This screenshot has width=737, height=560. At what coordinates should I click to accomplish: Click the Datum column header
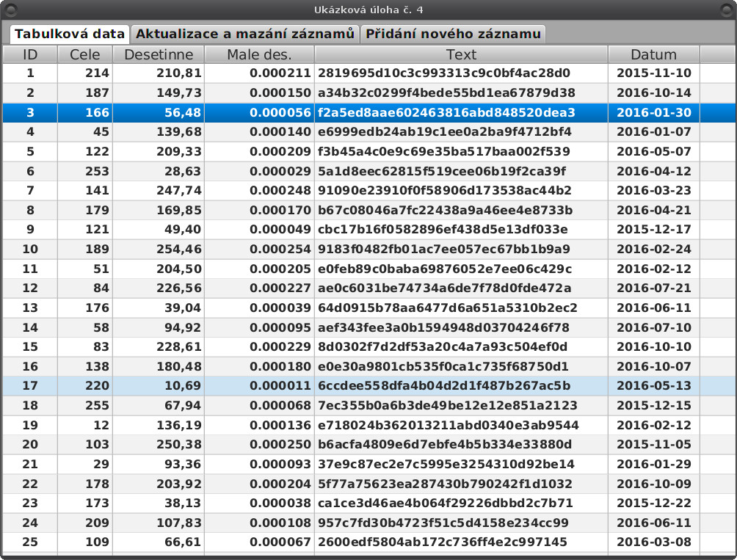tap(654, 54)
